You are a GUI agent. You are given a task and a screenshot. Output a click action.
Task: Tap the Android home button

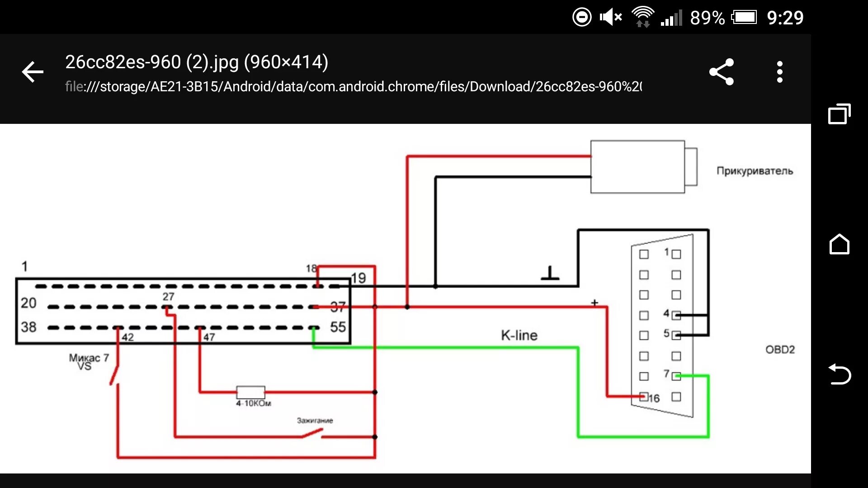point(839,244)
